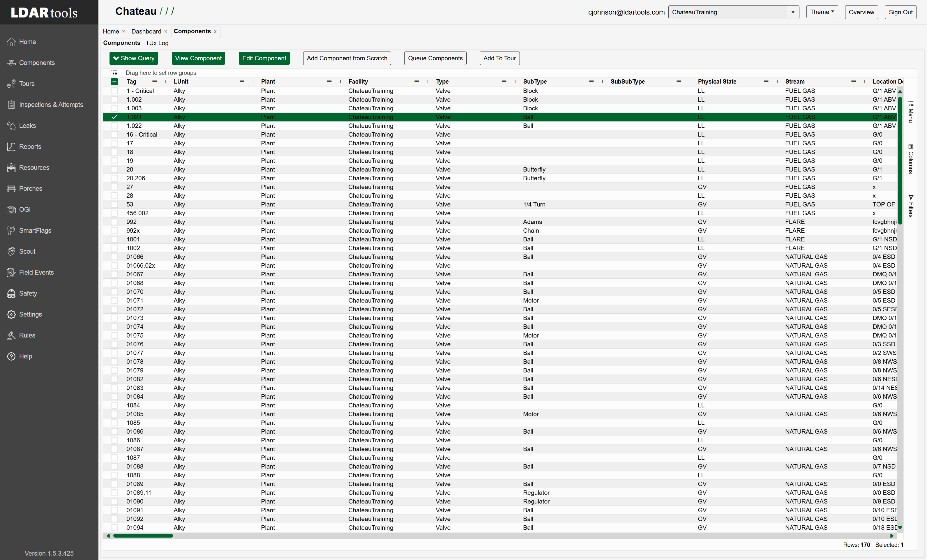Open Tours via its sidebar icon
This screenshot has height=560, width=927.
pos(11,84)
